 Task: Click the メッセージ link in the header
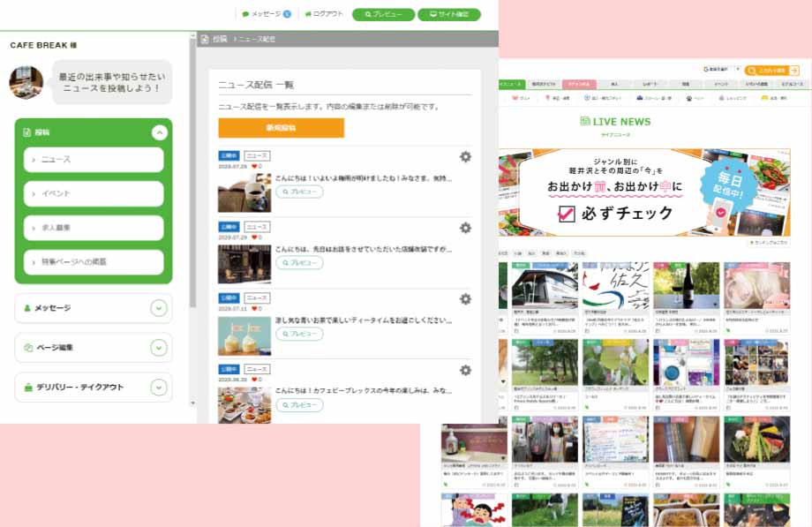point(267,14)
